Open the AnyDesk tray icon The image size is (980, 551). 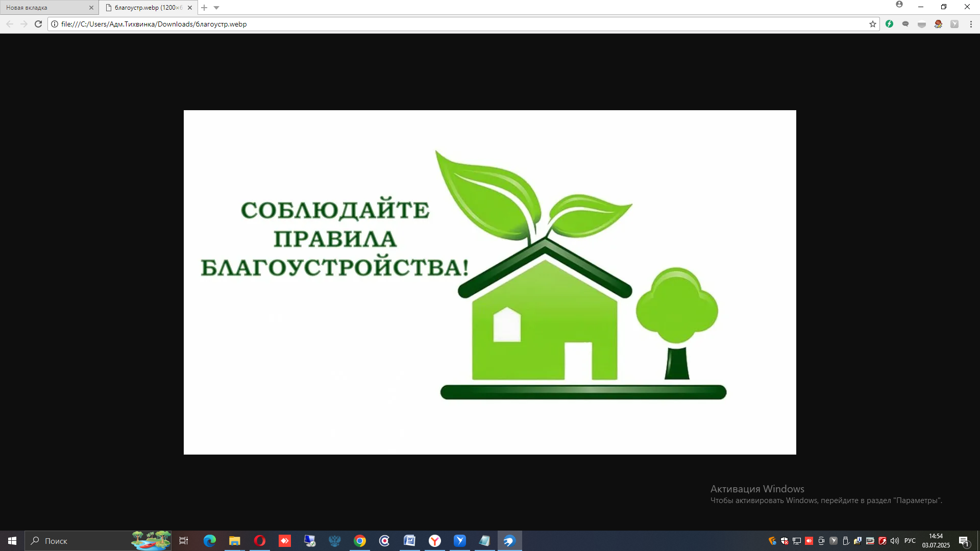[809, 541]
